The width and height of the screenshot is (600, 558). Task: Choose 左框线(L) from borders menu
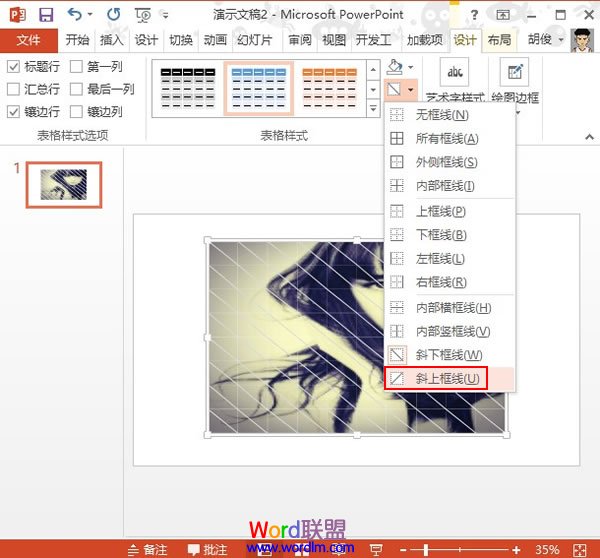pyautogui.click(x=450, y=259)
